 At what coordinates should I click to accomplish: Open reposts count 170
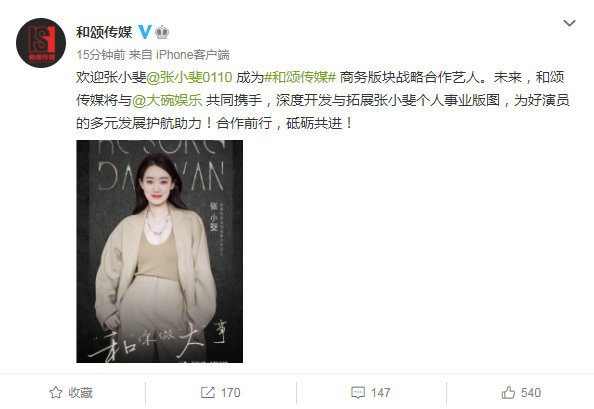coord(231,393)
